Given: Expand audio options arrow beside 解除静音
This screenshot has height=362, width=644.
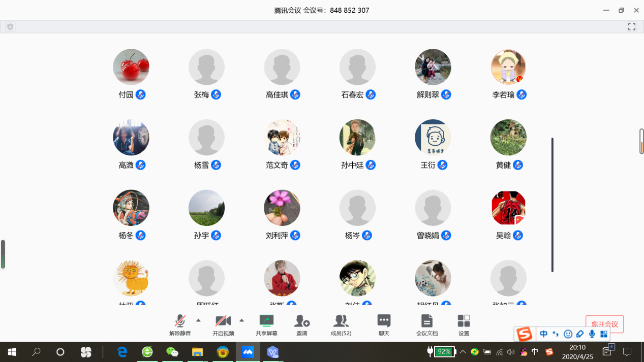Looking at the screenshot, I should click(198, 320).
